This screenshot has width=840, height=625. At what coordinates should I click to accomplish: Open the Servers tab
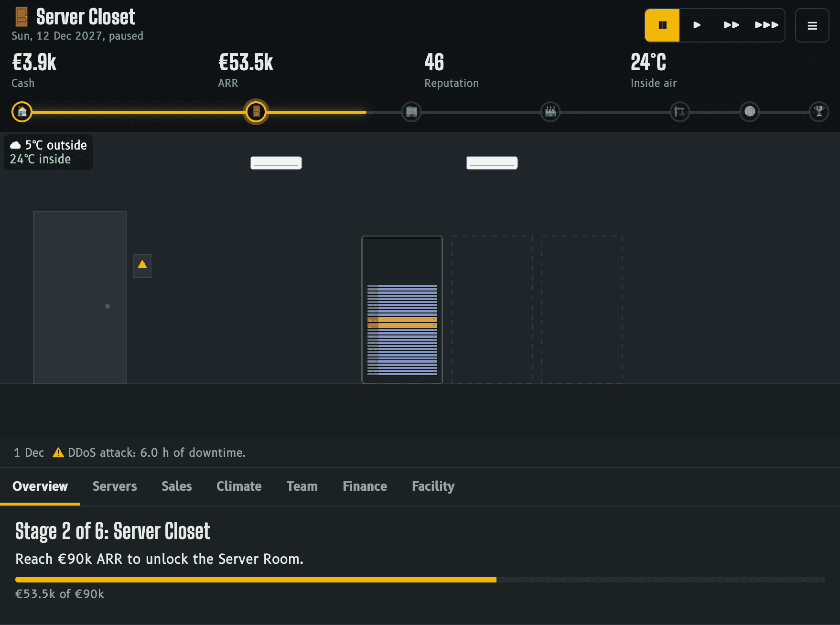click(x=115, y=486)
